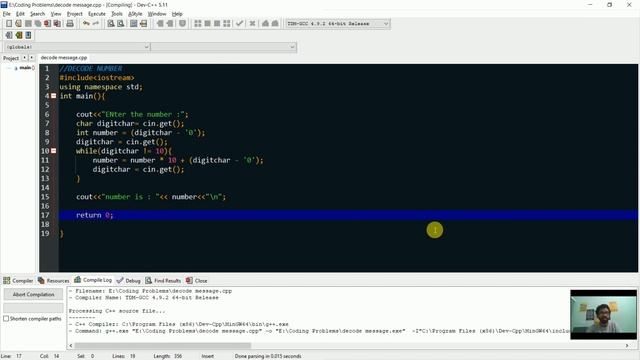The image size is (640, 360).
Task: Click the Remove from Project icon
Action: coord(170,24)
